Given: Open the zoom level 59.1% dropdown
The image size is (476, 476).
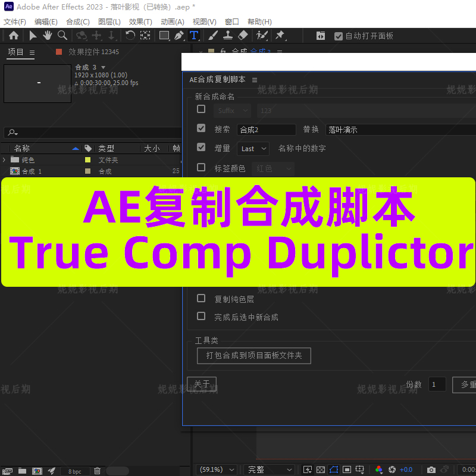Looking at the screenshot, I should click(215, 469).
